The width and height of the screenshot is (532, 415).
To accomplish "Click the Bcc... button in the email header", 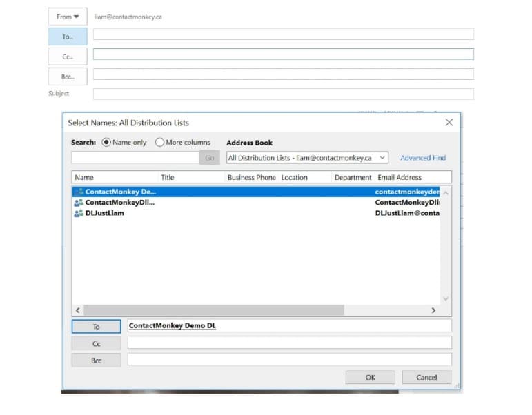I will (x=68, y=77).
